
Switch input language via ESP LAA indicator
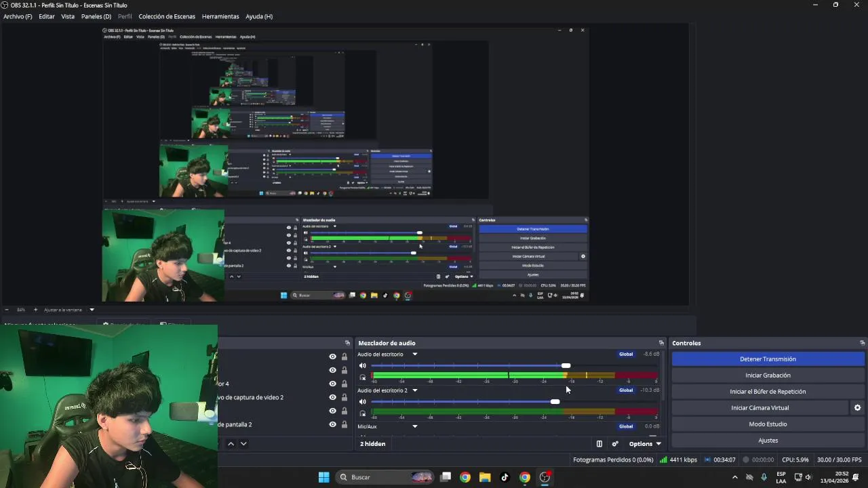coord(781,477)
